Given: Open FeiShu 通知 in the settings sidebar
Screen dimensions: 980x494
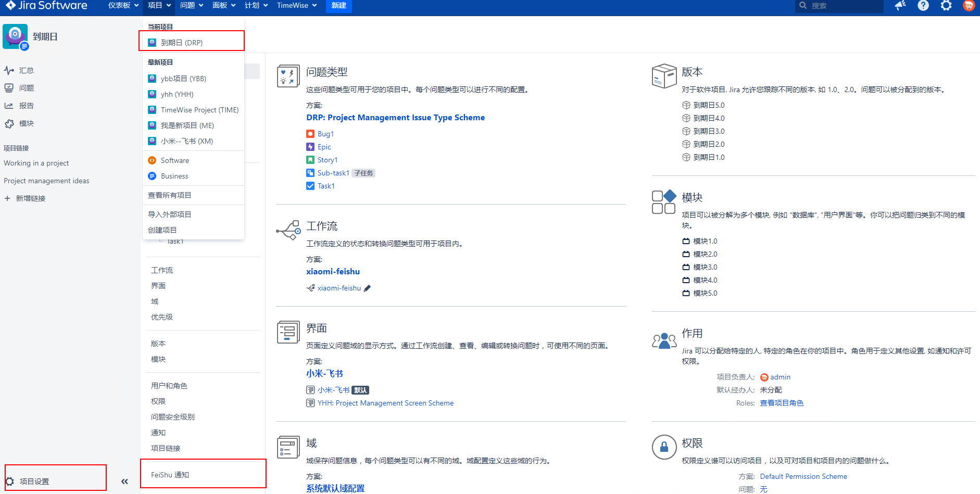Looking at the screenshot, I should [170, 475].
